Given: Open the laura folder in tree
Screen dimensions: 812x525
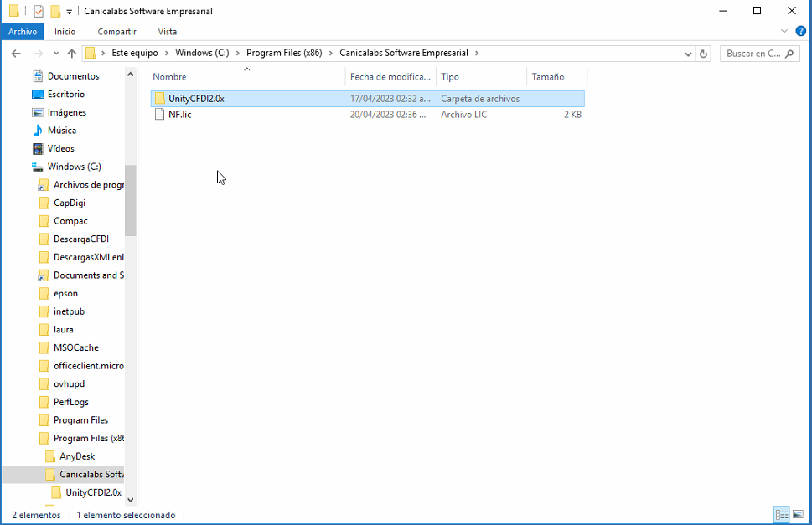Looking at the screenshot, I should coord(63,329).
